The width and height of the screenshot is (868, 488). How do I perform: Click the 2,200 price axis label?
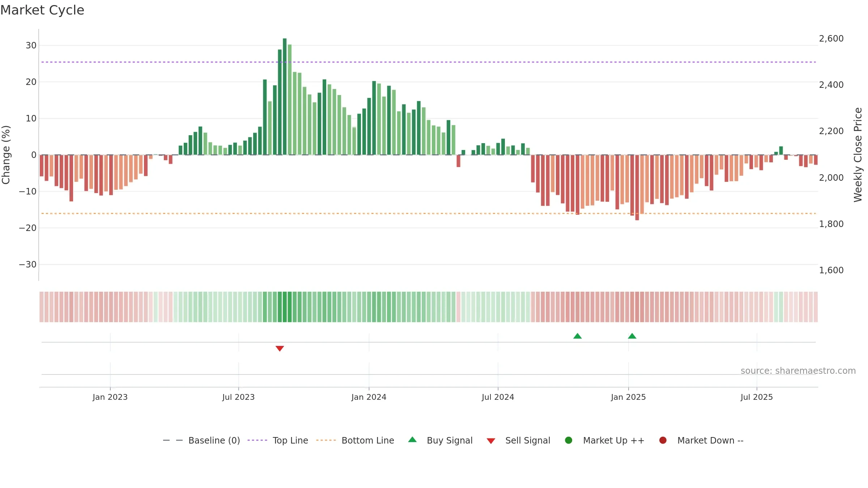pos(831,131)
